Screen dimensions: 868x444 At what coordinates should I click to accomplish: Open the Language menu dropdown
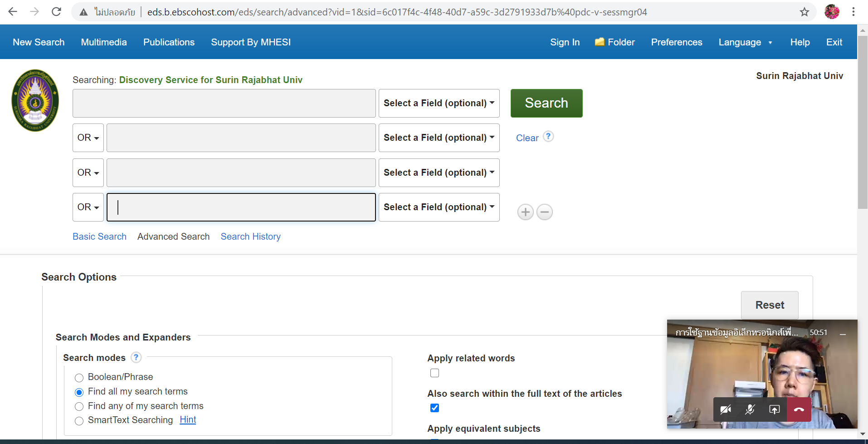pos(745,42)
